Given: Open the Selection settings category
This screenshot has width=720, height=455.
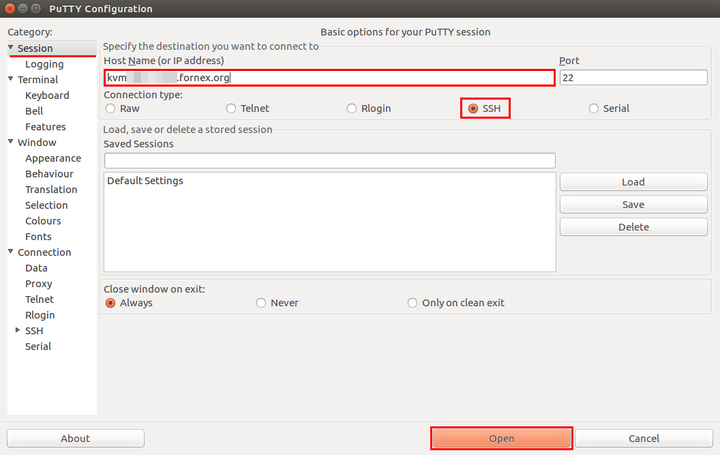Looking at the screenshot, I should 46,205.
